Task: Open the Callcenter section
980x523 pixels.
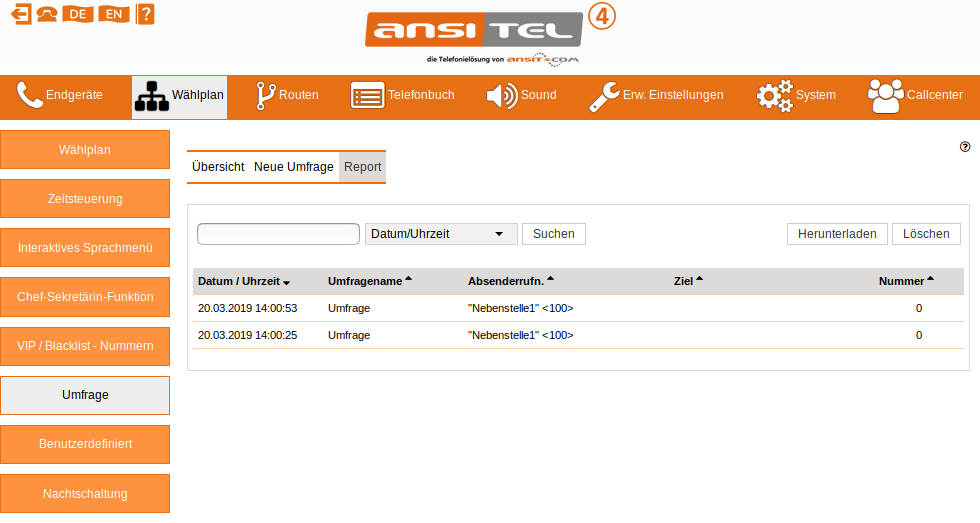Action: pos(916,96)
